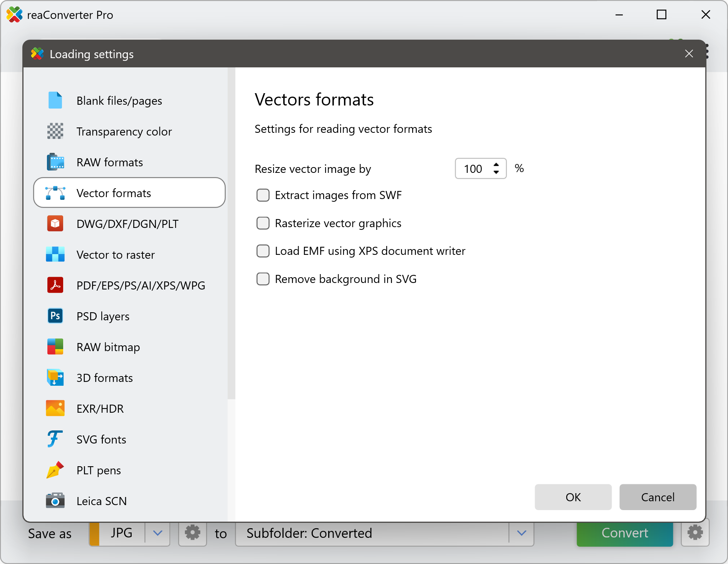This screenshot has width=728, height=564.
Task: Click the Blank files/pages page icon
Action: (x=55, y=100)
